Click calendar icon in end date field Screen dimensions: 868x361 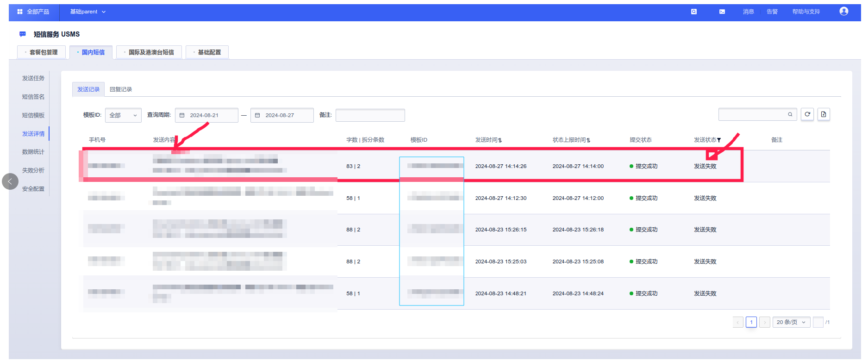click(x=257, y=115)
